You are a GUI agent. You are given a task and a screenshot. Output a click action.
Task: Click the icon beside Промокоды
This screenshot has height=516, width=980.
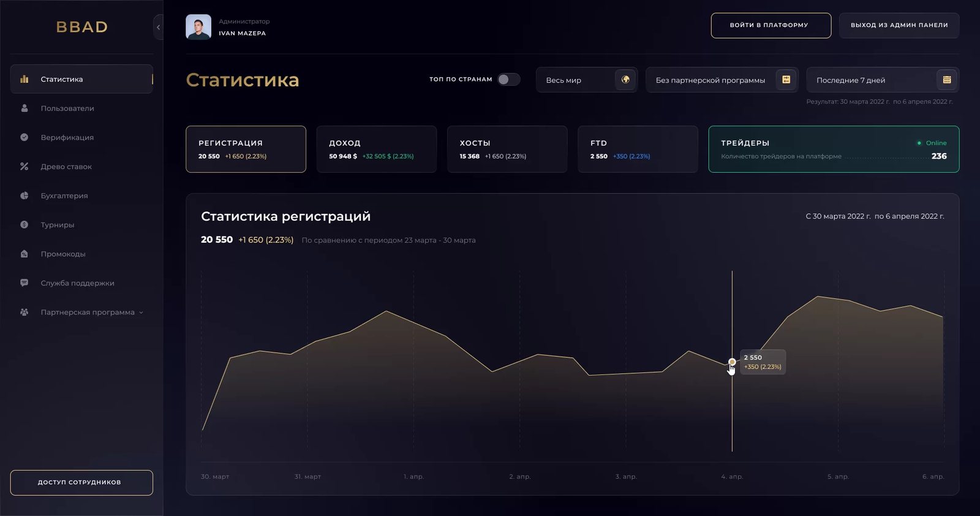click(24, 254)
